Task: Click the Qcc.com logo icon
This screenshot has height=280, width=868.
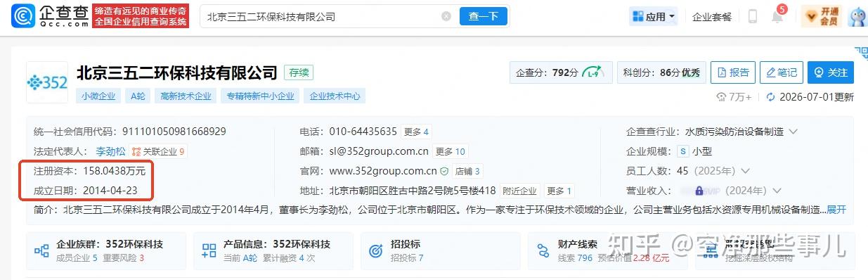Action: 22,15
